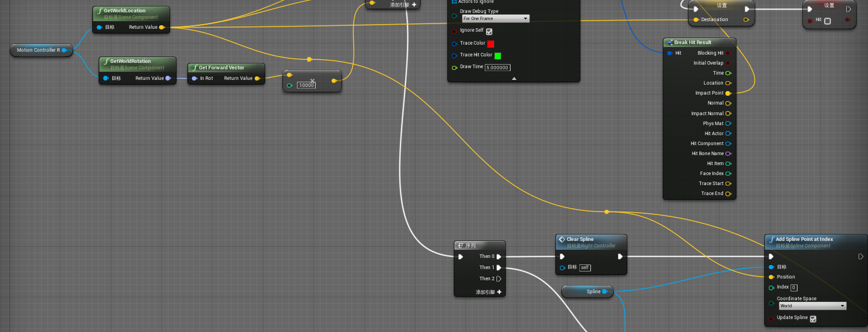Click the Destanation input pin on 设置 node
Viewport: 868px width, 332px height.
tap(696, 19)
